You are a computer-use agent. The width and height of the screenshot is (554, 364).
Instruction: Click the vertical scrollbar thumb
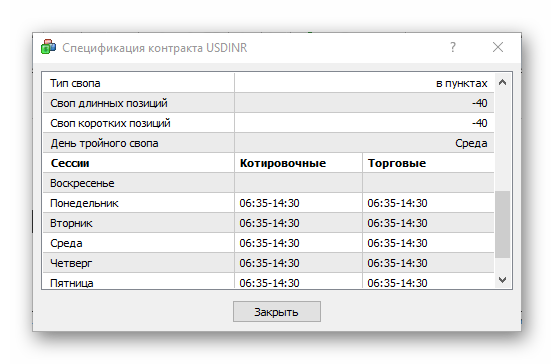(502, 224)
